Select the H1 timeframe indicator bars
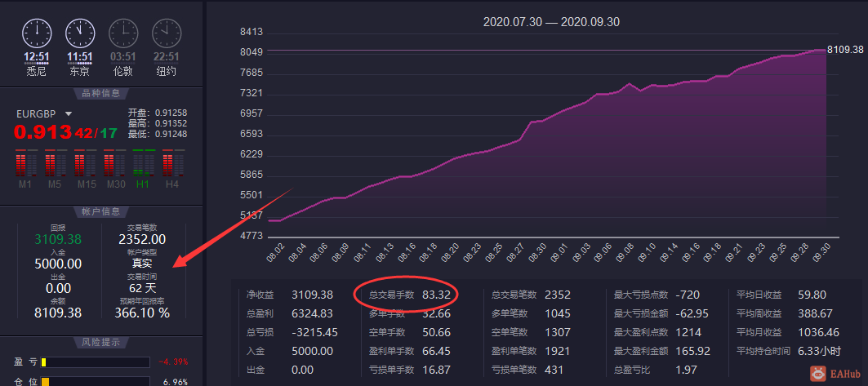 tap(144, 163)
